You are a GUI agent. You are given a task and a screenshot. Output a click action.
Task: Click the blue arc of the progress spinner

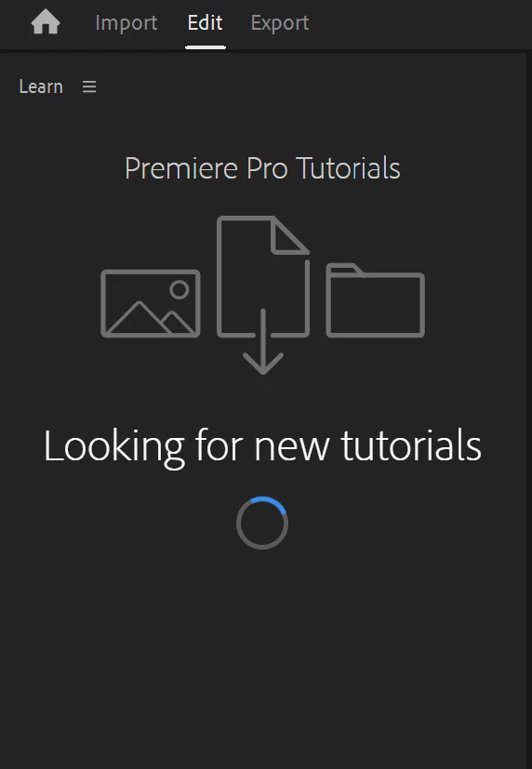[x=273, y=503]
